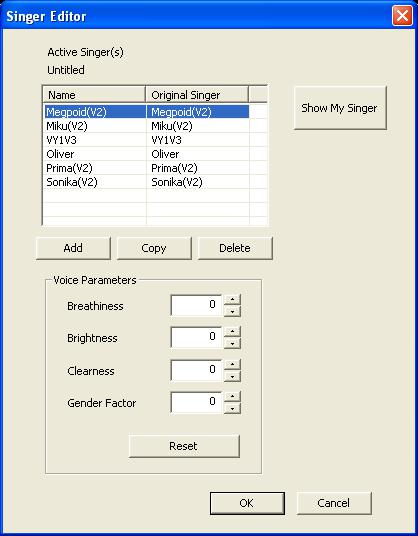418x536 pixels.
Task: Select VY1V3 in the Name column
Action: tap(62, 140)
